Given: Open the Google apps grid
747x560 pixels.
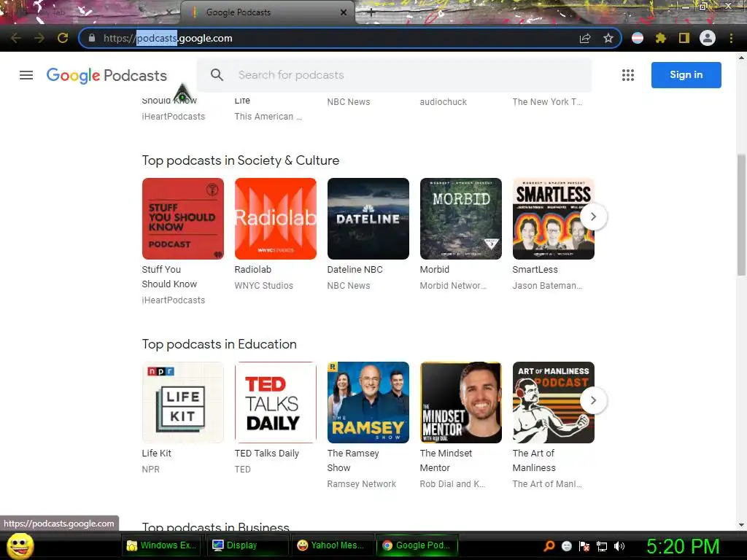Looking at the screenshot, I should (x=628, y=75).
